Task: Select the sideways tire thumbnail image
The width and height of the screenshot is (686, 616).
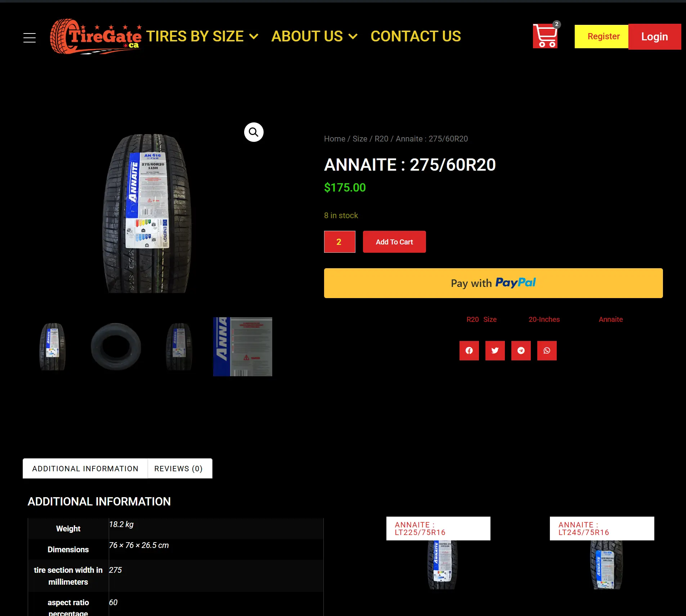Action: coord(116,347)
